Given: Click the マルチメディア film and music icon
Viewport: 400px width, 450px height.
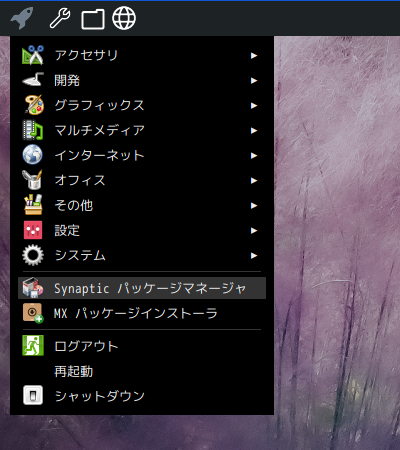Looking at the screenshot, I should tap(33, 130).
